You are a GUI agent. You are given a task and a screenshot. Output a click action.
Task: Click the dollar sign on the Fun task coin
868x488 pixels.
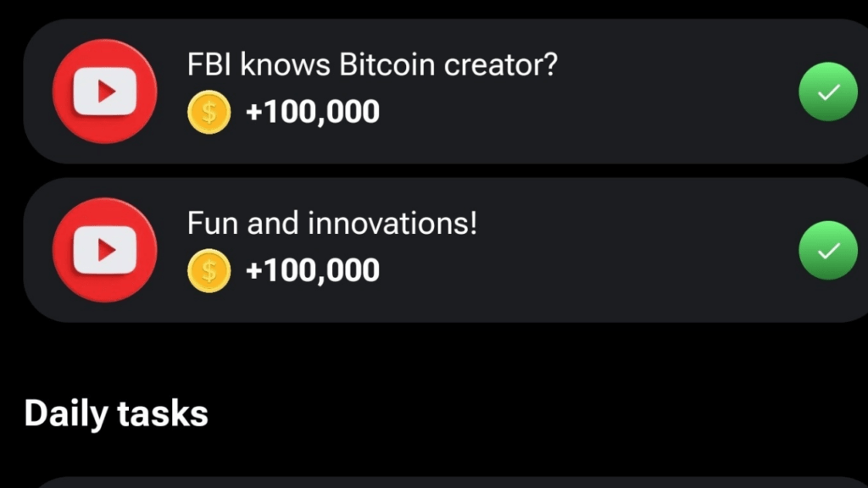tap(209, 271)
